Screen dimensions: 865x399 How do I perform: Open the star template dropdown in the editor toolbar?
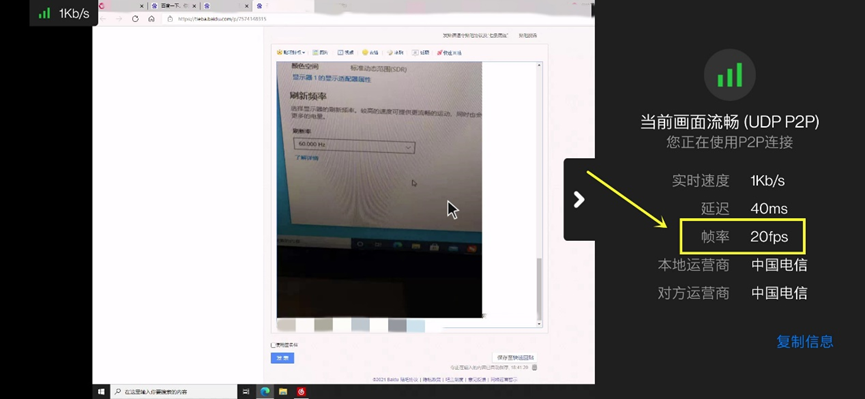pyautogui.click(x=291, y=52)
